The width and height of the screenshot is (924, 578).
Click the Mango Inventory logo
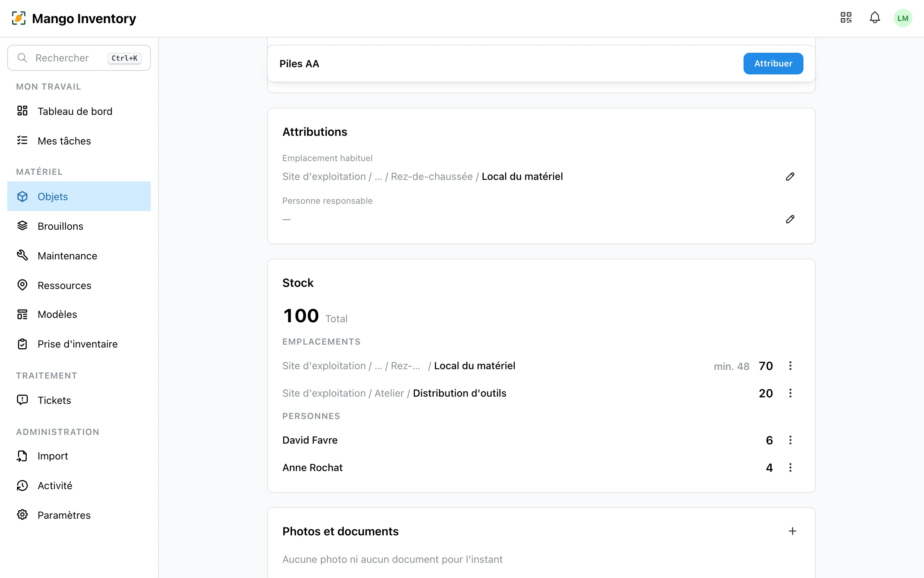pos(74,18)
